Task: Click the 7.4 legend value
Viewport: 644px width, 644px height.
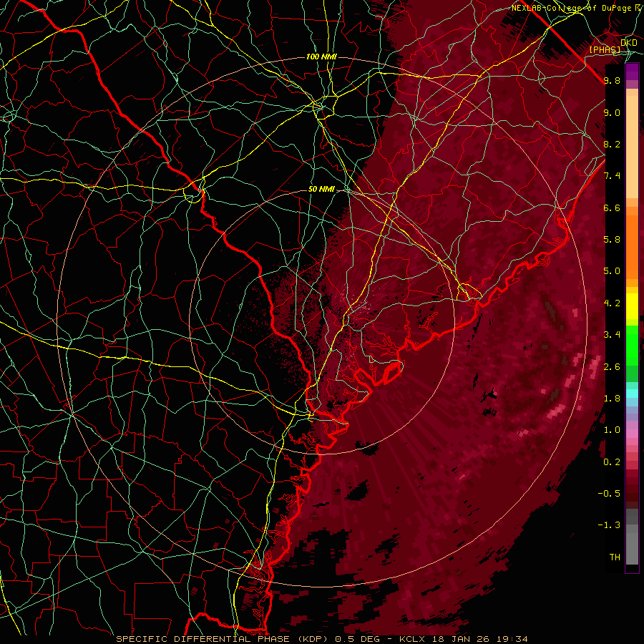Action: [x=612, y=176]
